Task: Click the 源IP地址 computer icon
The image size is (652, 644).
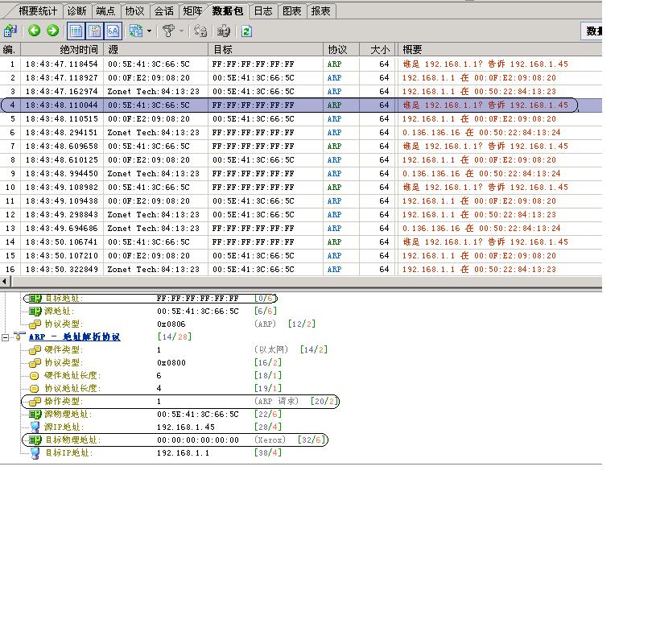Action: pyautogui.click(x=35, y=427)
